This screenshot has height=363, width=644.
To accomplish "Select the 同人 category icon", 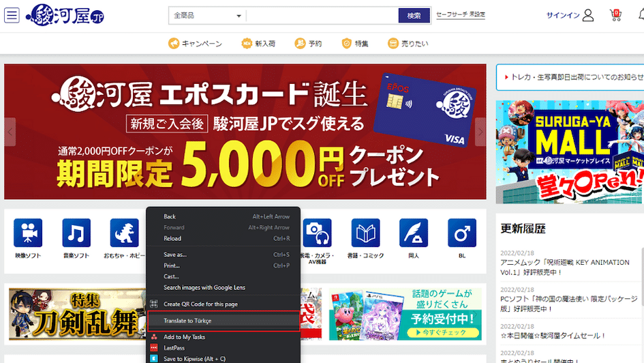I will 414,233.
